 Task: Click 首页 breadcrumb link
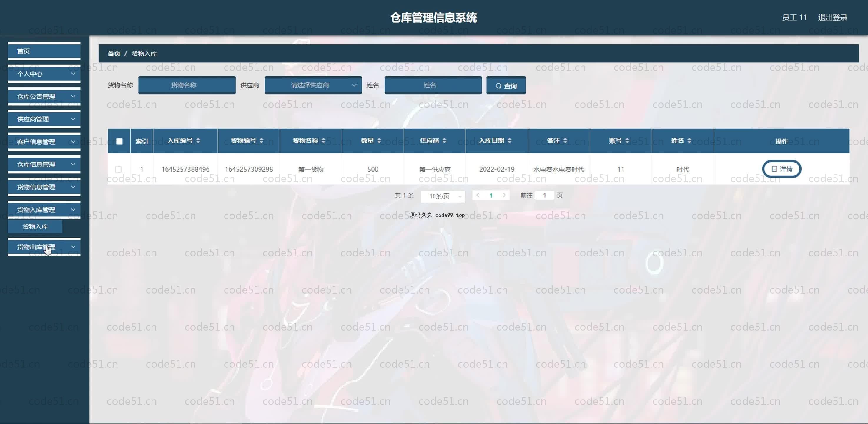point(114,53)
